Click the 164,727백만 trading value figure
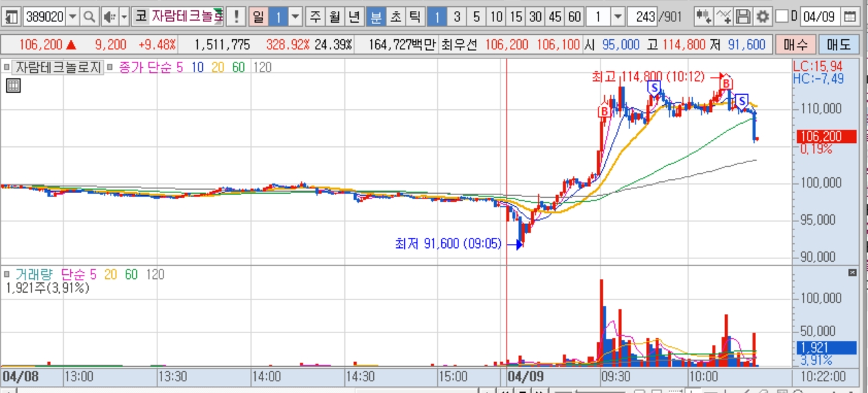This screenshot has width=868, height=393. tap(403, 45)
